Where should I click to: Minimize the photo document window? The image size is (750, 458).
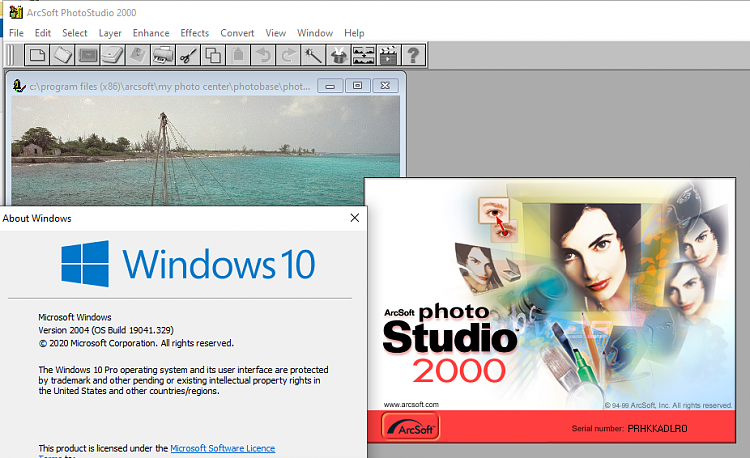[x=330, y=86]
